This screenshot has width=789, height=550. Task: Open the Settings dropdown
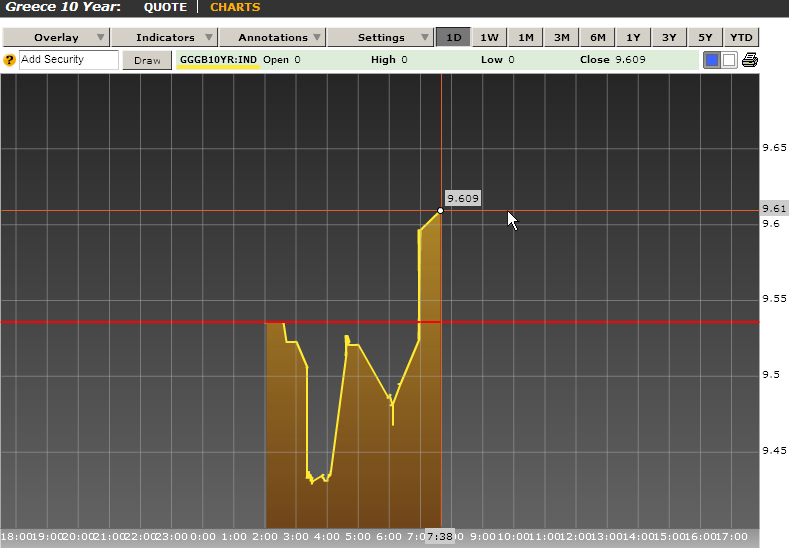[381, 37]
